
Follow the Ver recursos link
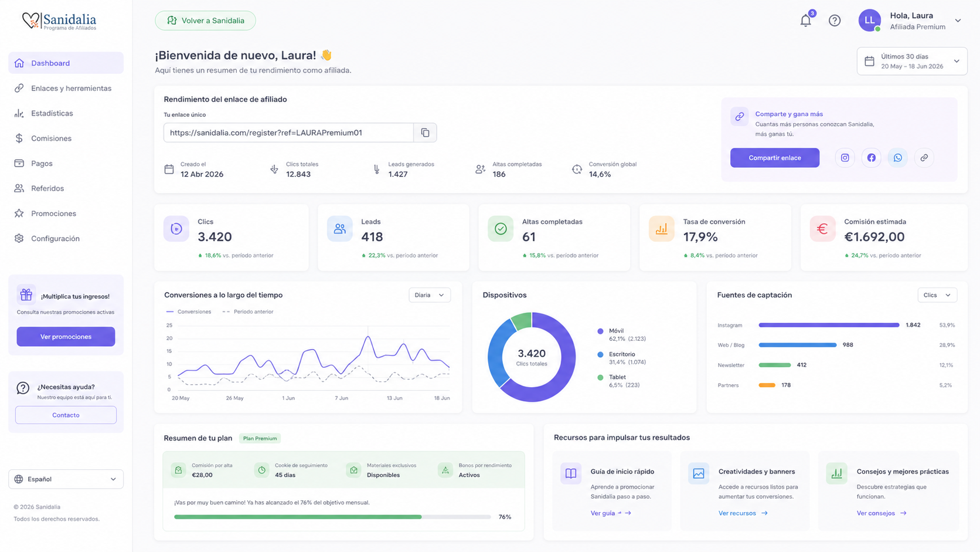click(x=743, y=513)
